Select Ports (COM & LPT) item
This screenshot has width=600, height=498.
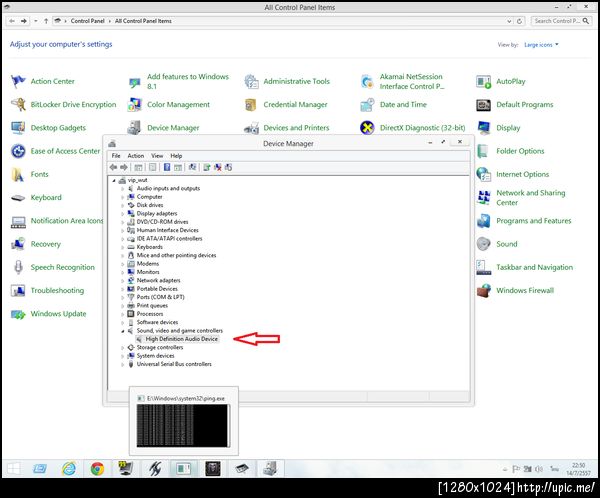point(160,297)
